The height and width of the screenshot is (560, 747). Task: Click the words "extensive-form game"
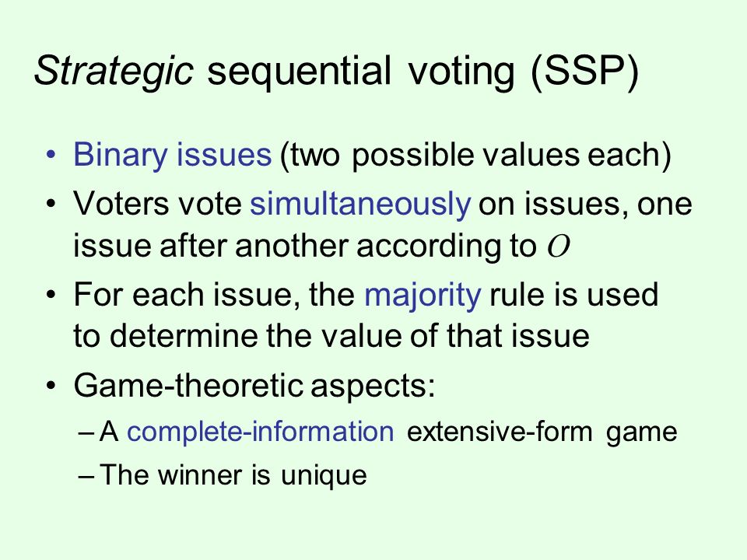[542, 432]
